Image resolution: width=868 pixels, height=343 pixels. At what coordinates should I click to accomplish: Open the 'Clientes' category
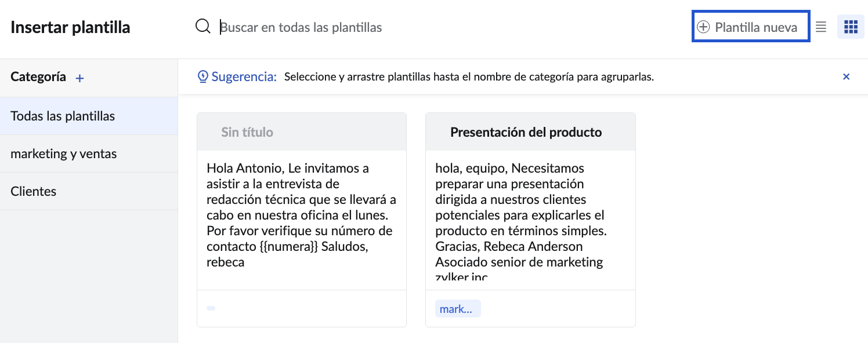tap(34, 191)
